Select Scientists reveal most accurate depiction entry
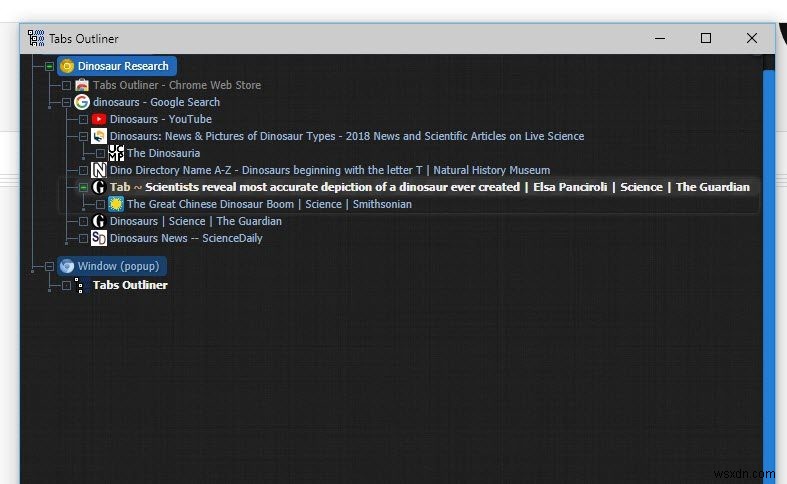This screenshot has height=484, width=787. tap(430, 187)
